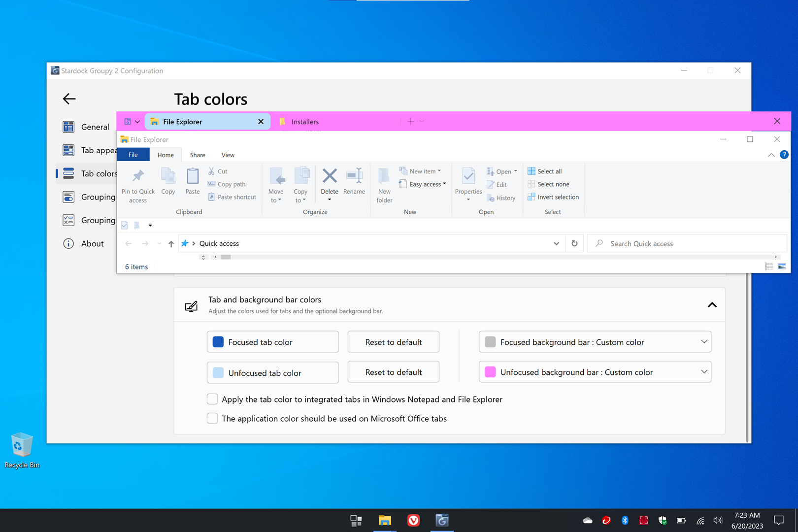The width and height of the screenshot is (798, 532).
Task: Enable application color on Microsoft Office tabs
Action: click(x=212, y=418)
